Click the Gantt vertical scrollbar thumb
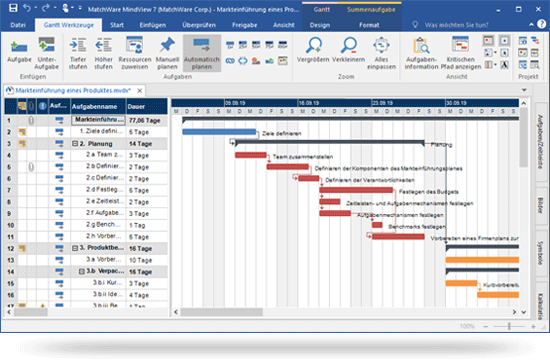Image resolution: width=550 pixels, height=363 pixels. pos(523,137)
